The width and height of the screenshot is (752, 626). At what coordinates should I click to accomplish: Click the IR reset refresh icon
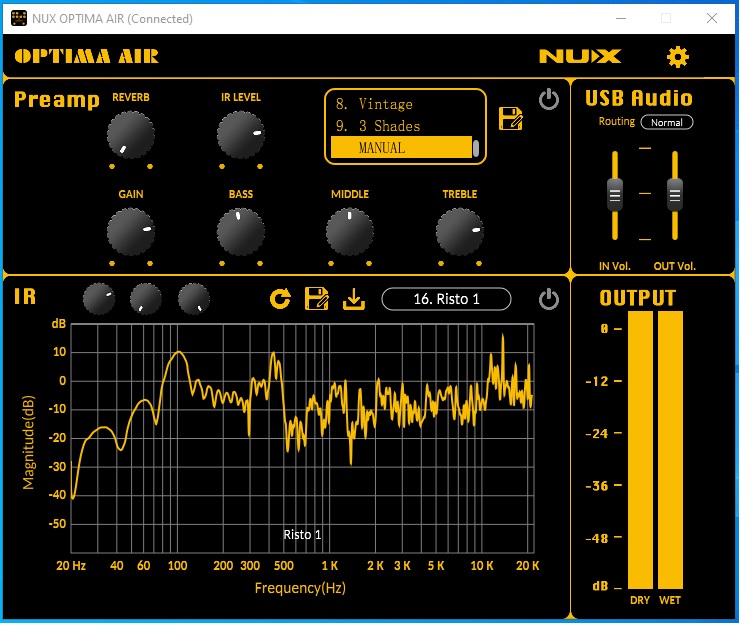tap(281, 298)
